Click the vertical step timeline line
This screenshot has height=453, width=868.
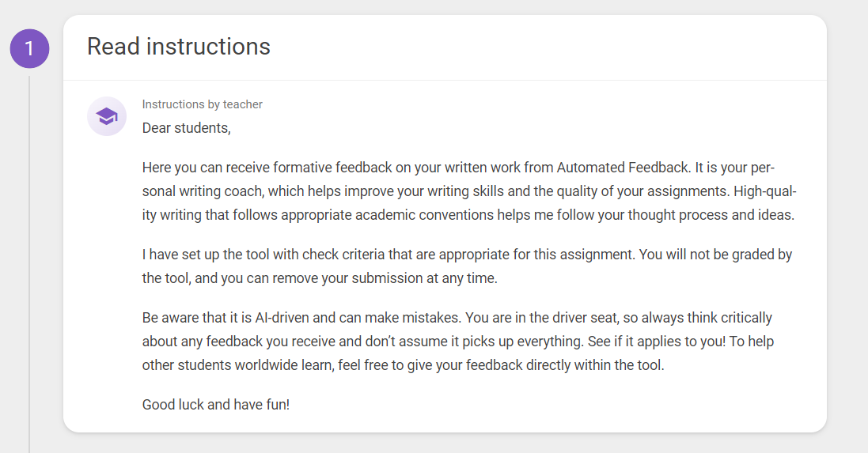[29, 264]
